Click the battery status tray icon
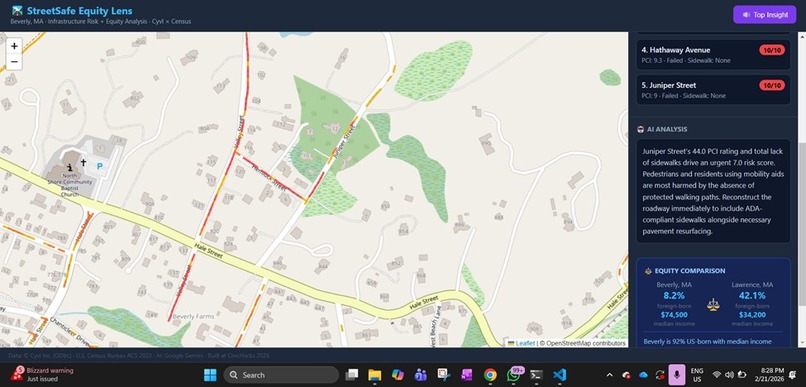 point(742,375)
